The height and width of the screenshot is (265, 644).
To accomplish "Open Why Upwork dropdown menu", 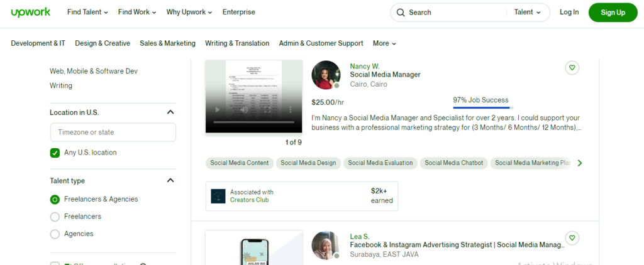I will coord(189,13).
